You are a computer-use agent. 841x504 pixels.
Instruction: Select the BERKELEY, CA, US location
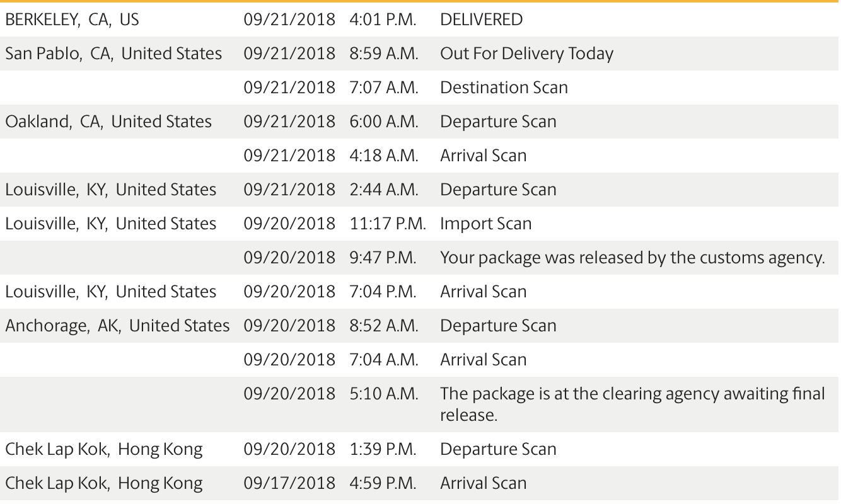pyautogui.click(x=72, y=20)
